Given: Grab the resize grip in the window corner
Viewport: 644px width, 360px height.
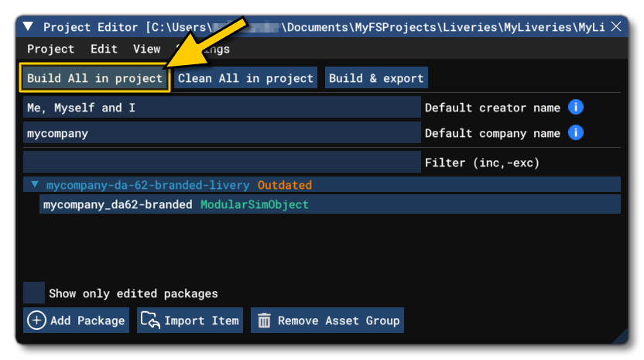Looking at the screenshot, I should (x=619, y=335).
